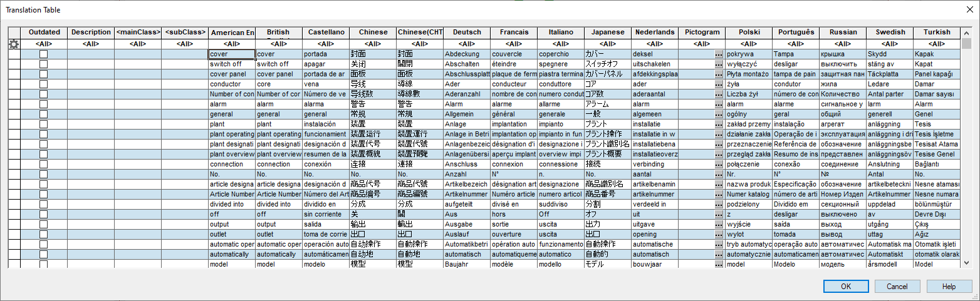
Task: Expand the Turkish column filter
Action: coord(937,44)
